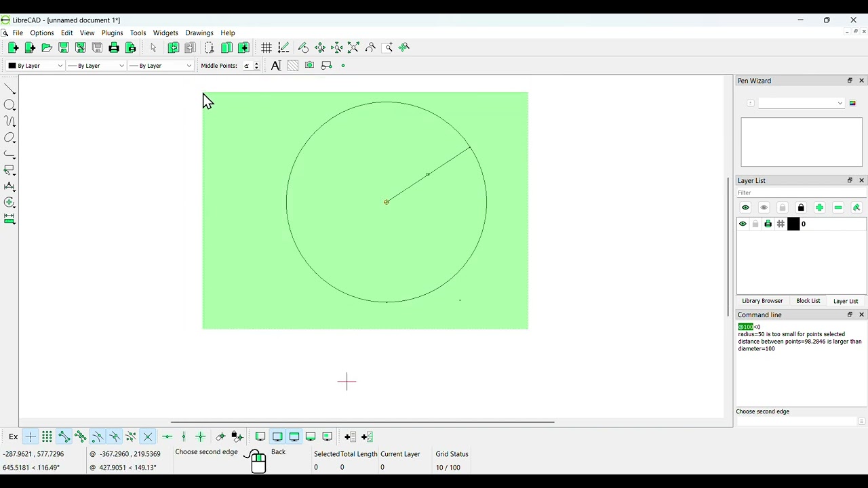Click the MText tool icon
868x488 pixels.
(276, 66)
